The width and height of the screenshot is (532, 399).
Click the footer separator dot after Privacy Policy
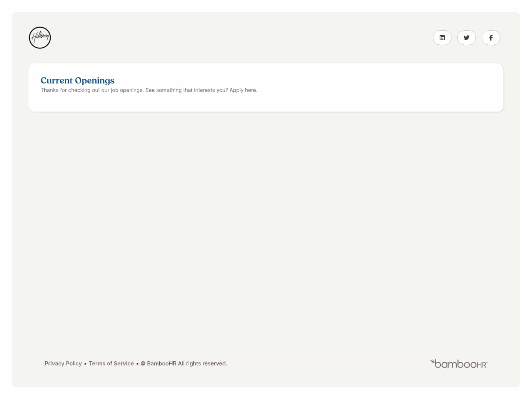click(85, 363)
